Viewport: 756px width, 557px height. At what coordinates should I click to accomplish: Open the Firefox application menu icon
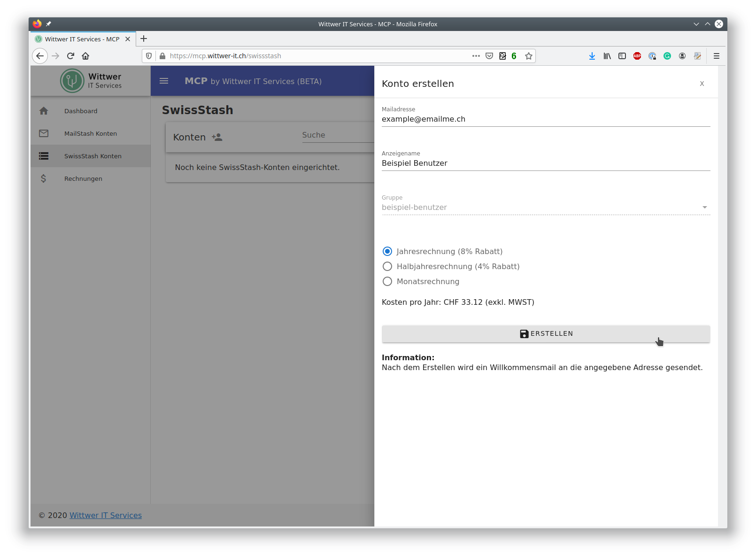click(x=717, y=56)
